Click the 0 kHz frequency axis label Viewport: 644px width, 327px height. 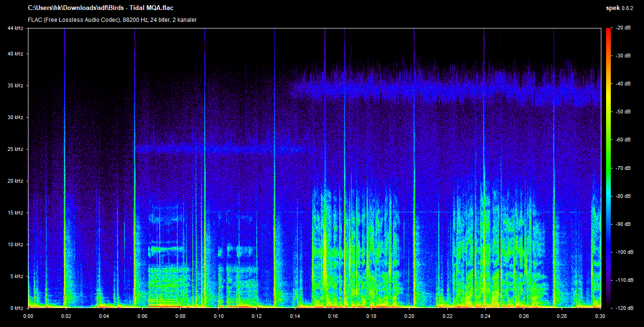point(16,308)
